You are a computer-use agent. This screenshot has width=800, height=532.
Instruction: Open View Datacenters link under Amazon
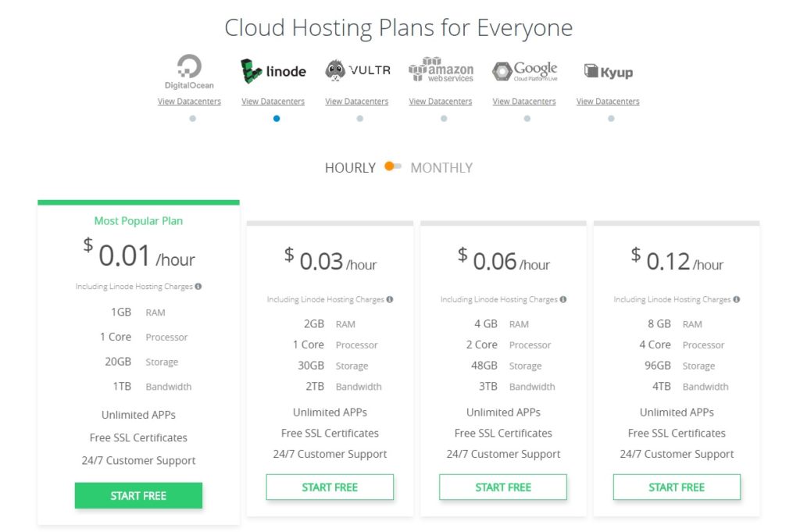coord(441,102)
